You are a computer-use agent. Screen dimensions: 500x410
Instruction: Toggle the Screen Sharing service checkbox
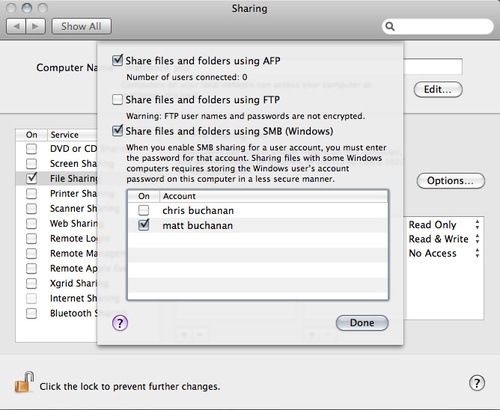pyautogui.click(x=31, y=164)
